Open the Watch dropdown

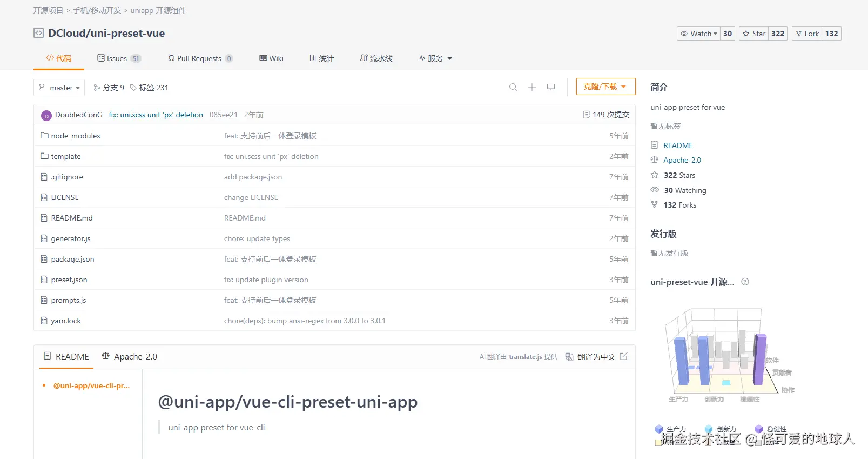click(x=698, y=34)
